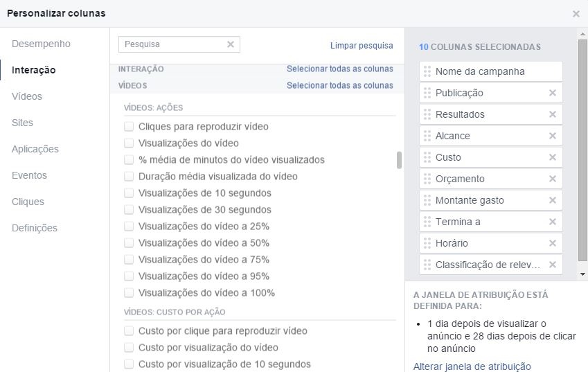
Task: Check Visualizações do vídeo a 75%
Action: click(x=129, y=259)
